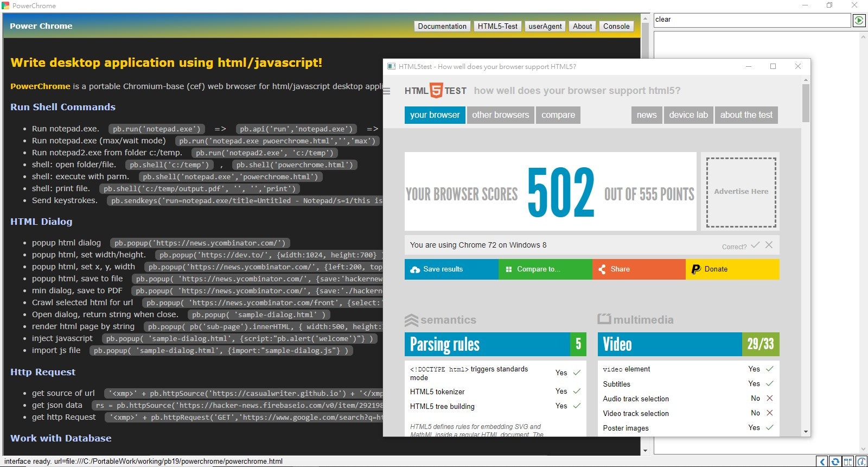Click the 'Http Request' heading
Viewport: 868px width, 467px height.
pyautogui.click(x=43, y=372)
